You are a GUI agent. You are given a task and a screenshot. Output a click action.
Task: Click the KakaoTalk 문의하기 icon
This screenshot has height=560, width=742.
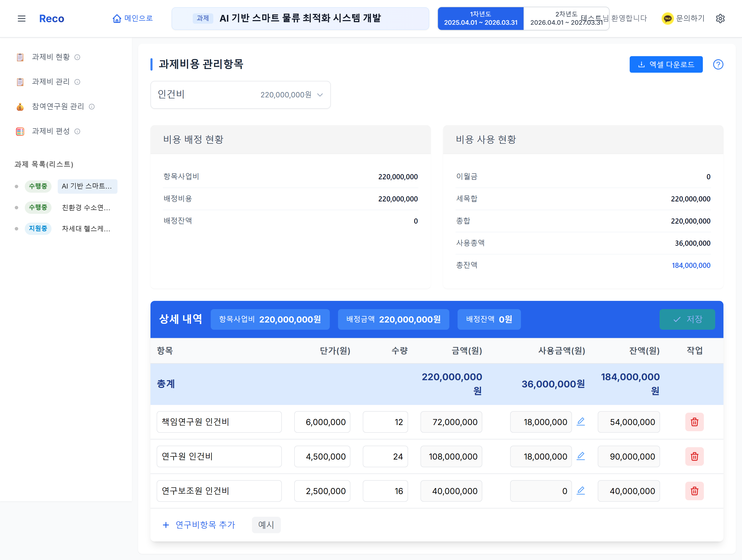[667, 18]
